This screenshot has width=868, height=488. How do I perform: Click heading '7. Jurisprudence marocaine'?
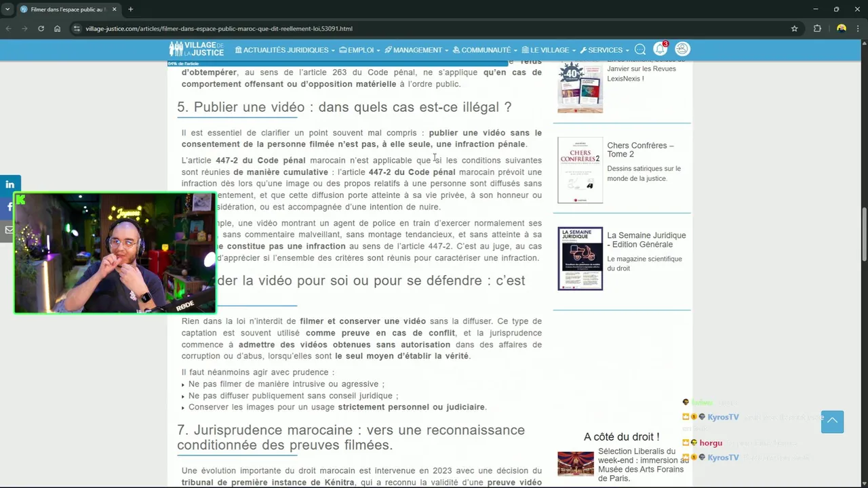pyautogui.click(x=351, y=438)
